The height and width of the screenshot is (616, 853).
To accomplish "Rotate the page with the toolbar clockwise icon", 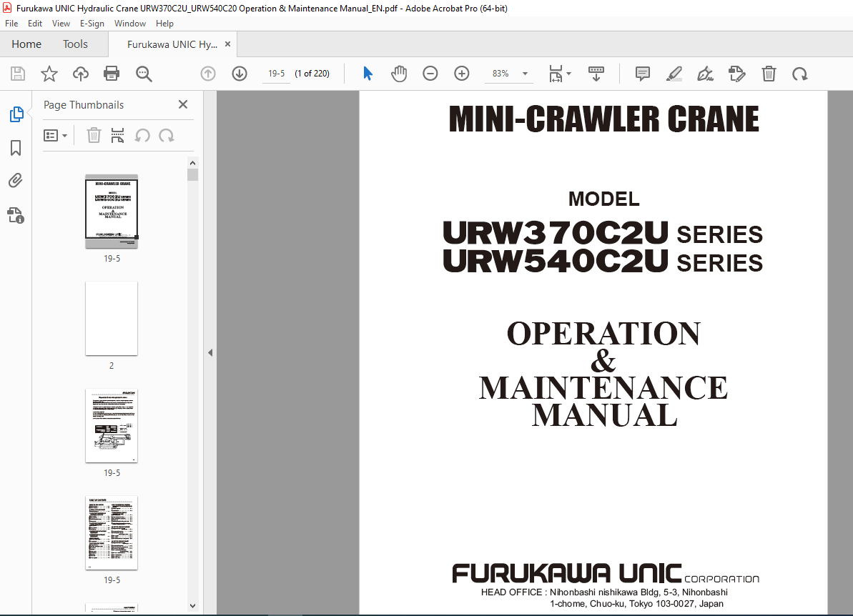I will [799, 74].
